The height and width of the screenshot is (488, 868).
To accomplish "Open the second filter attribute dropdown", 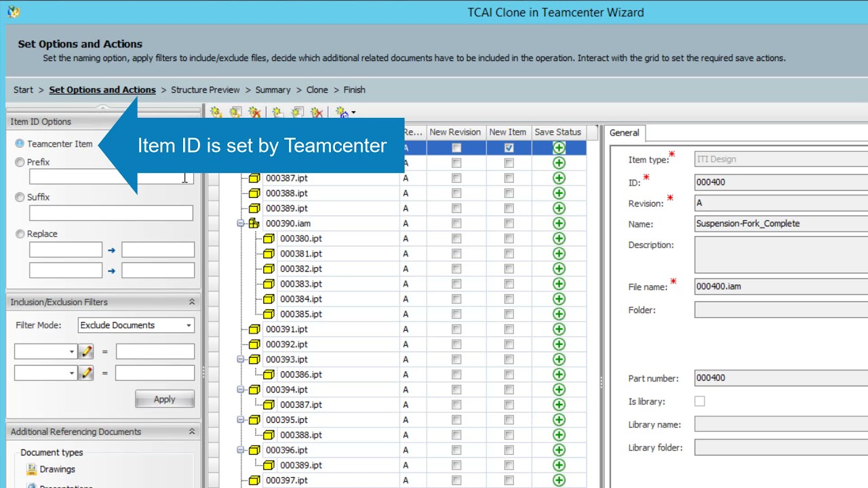I will coord(72,373).
